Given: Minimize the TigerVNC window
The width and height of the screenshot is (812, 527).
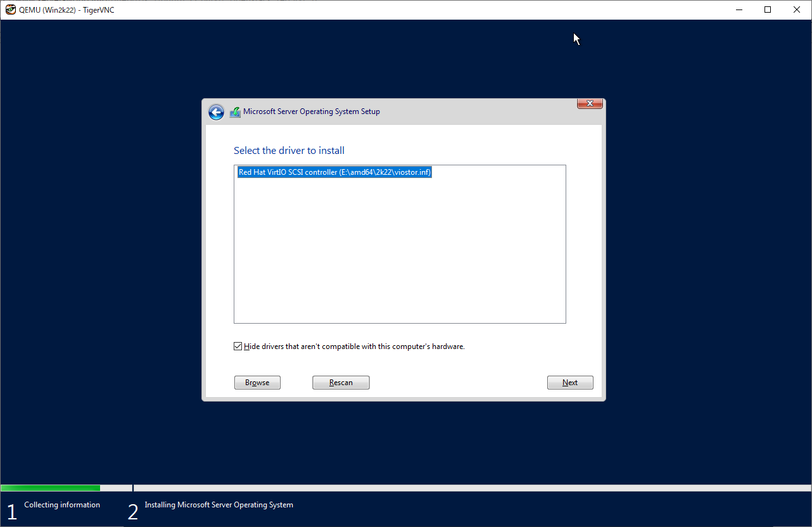Looking at the screenshot, I should click(x=739, y=10).
